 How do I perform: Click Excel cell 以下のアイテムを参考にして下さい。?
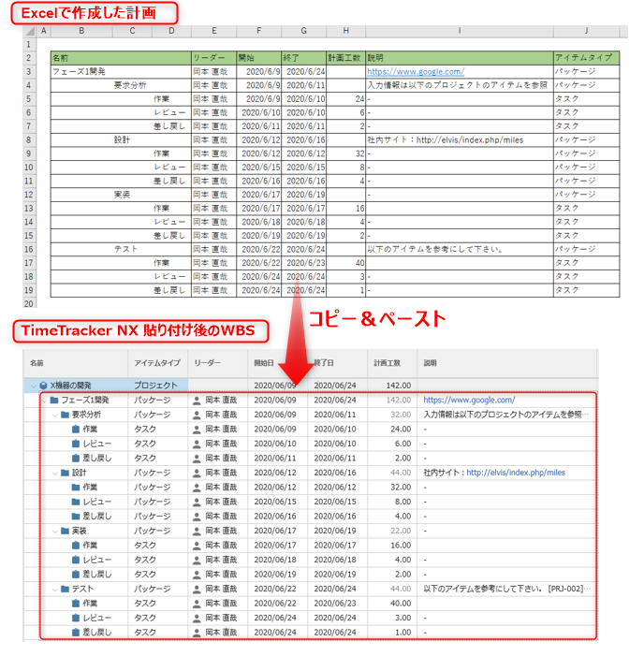click(x=460, y=249)
